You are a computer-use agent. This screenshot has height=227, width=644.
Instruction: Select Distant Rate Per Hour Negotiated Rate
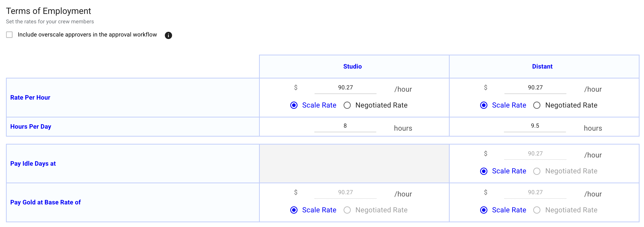click(x=537, y=105)
